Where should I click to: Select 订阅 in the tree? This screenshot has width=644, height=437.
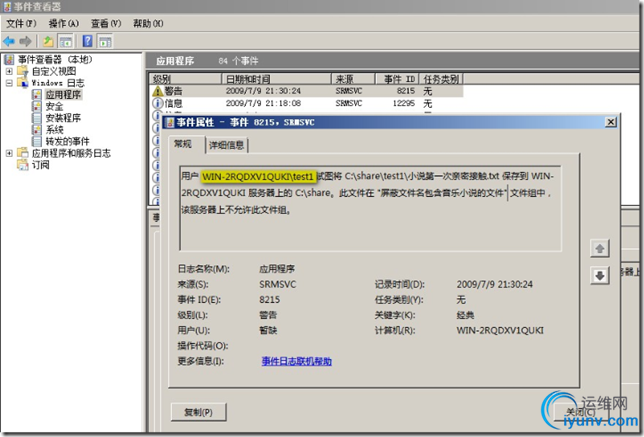pyautogui.click(x=41, y=165)
